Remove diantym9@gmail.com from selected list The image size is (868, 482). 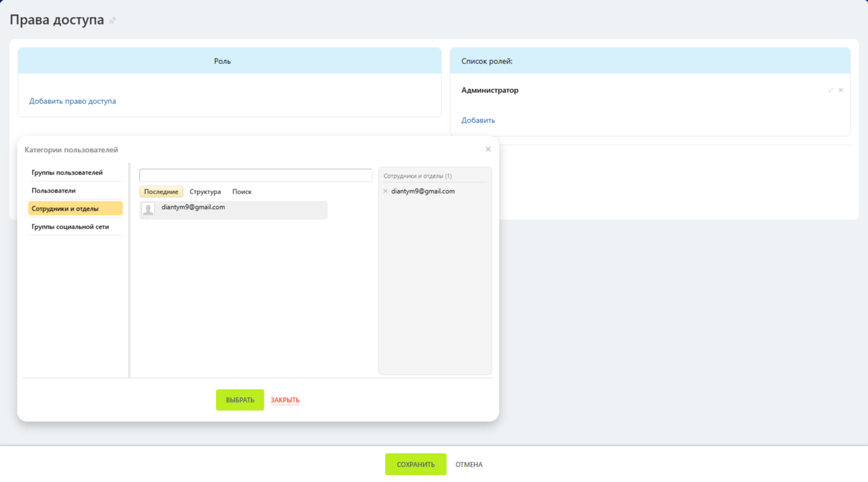pyautogui.click(x=386, y=191)
